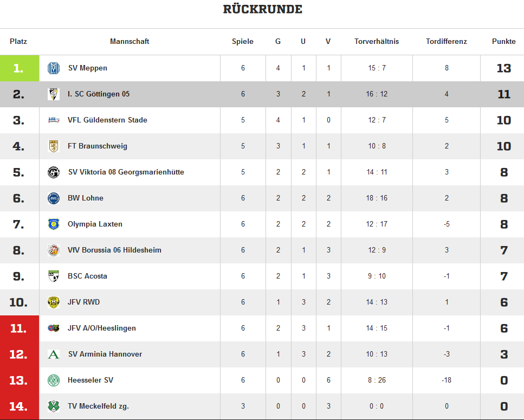The width and height of the screenshot is (524, 420).
Task: Click the BW Lohne club logo
Action: (x=53, y=198)
